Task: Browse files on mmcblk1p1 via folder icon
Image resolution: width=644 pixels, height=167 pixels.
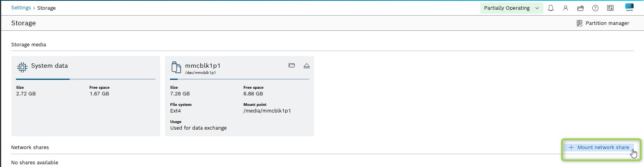Action: [292, 66]
